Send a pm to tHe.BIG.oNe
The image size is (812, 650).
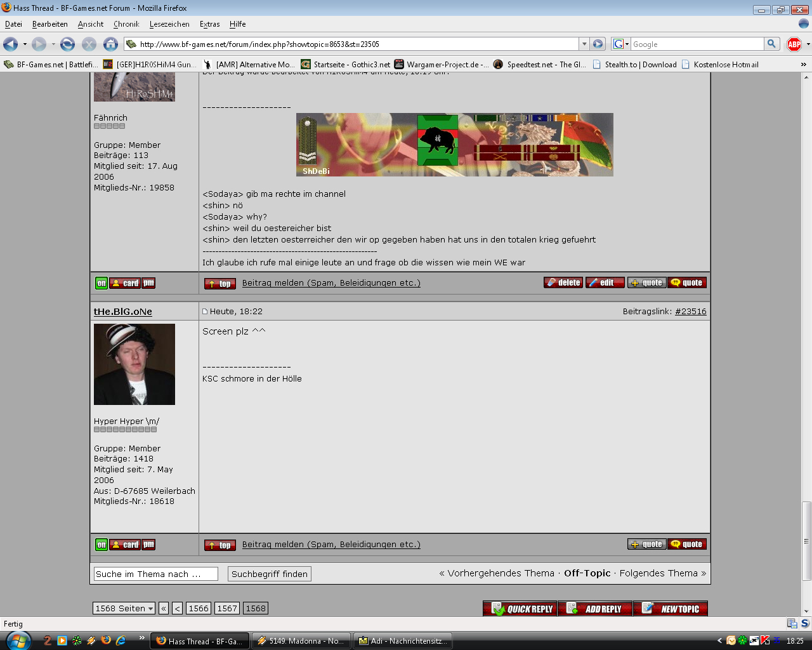(148, 545)
